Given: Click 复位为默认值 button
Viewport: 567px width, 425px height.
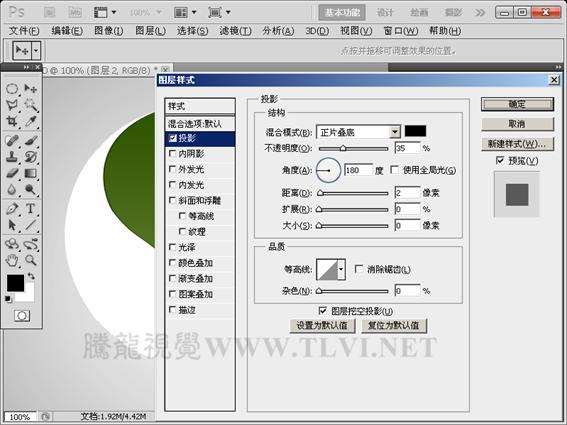Looking at the screenshot, I should pos(394,326).
